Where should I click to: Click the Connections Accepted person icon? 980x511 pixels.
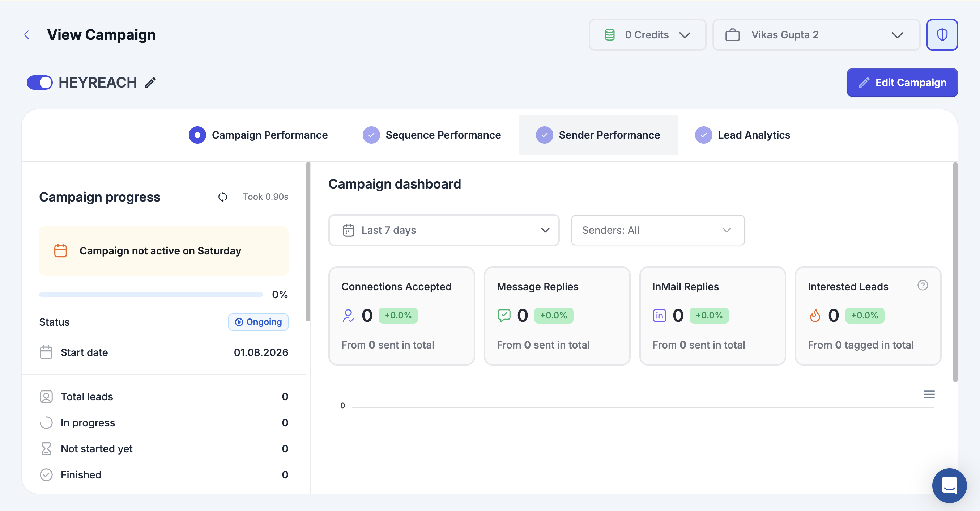(x=348, y=316)
